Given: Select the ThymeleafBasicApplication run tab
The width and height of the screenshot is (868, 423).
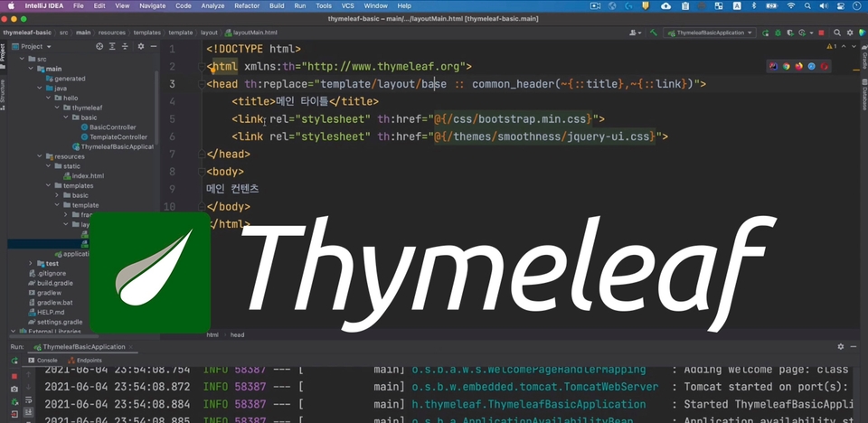Looking at the screenshot, I should coord(83,346).
